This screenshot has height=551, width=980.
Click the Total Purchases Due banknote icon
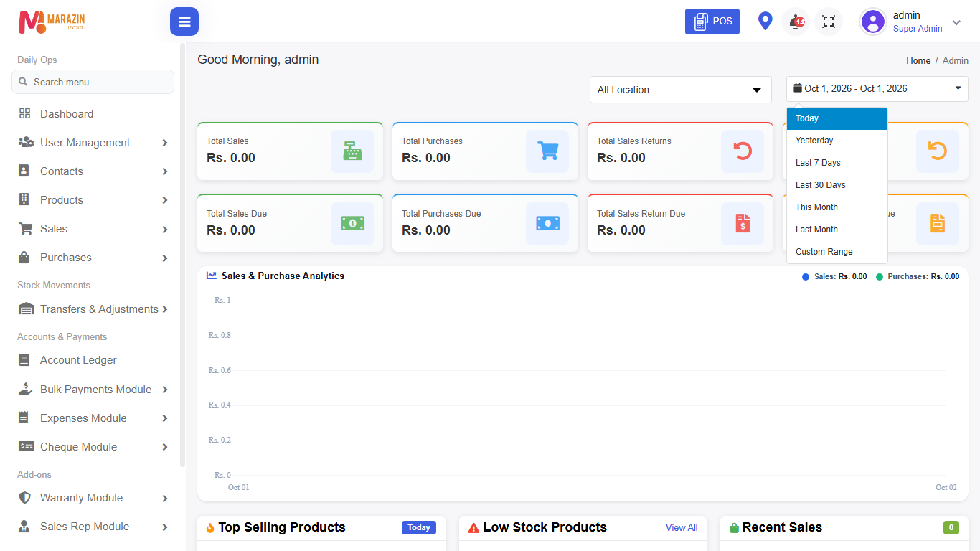click(x=547, y=224)
